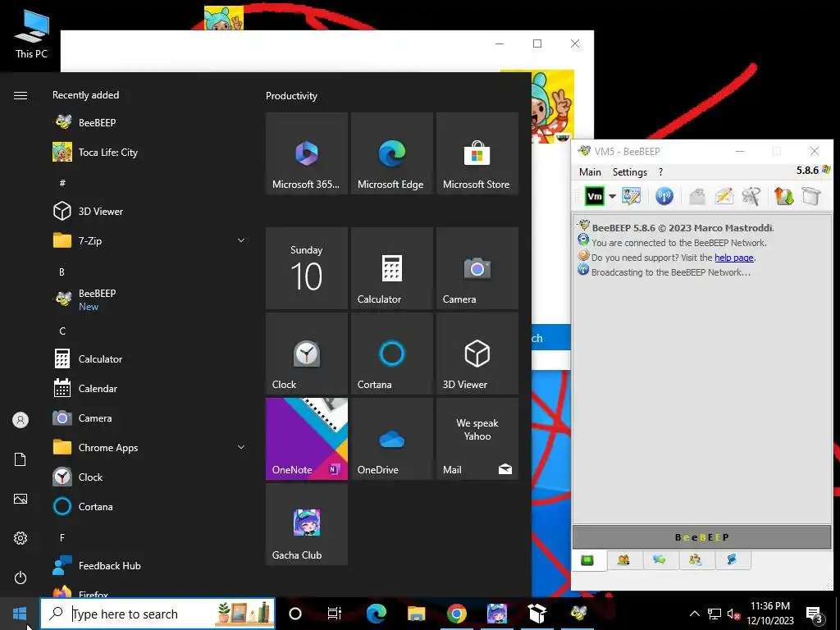Open Calculator from the app list
This screenshot has height=630, width=840.
pos(150,359)
